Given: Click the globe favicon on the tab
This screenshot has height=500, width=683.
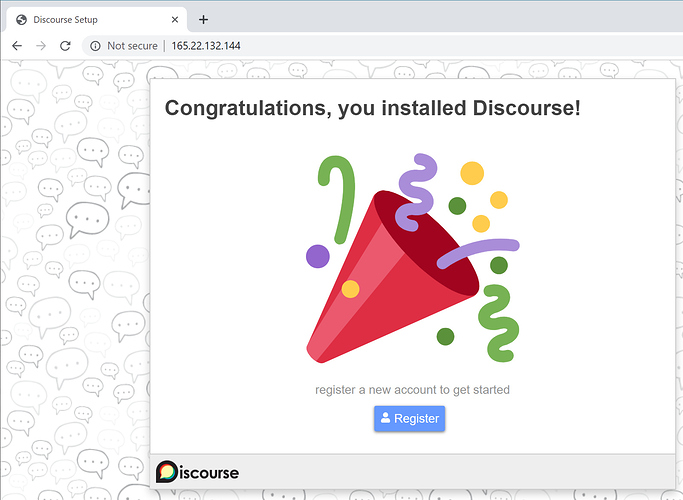Looking at the screenshot, I should 21,20.
